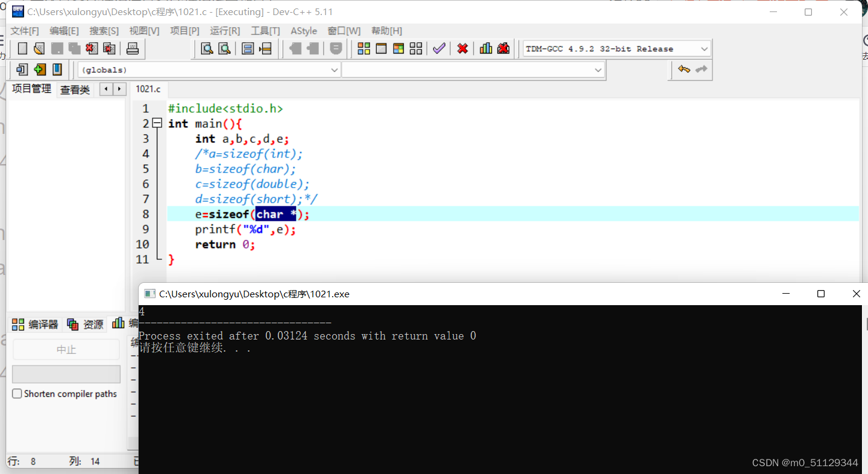Click the Run icon
The image size is (868, 474).
(382, 49)
